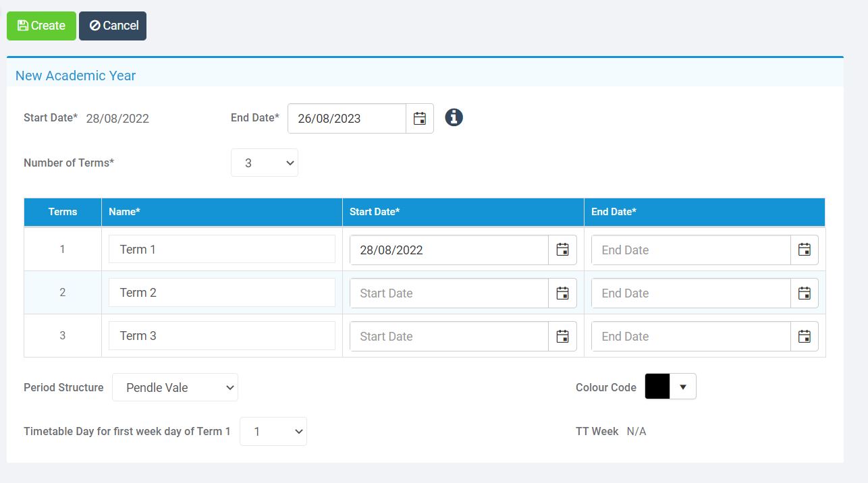This screenshot has height=483, width=868.
Task: Open the calendar picker for Term 1 End Date
Action: [805, 249]
